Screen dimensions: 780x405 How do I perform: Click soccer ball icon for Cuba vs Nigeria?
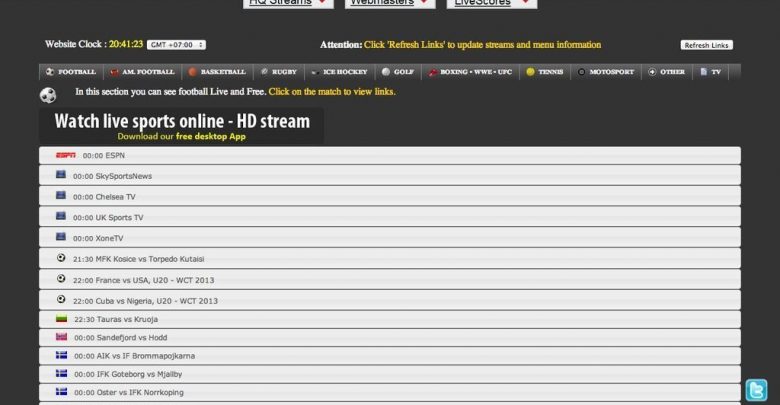(61, 300)
